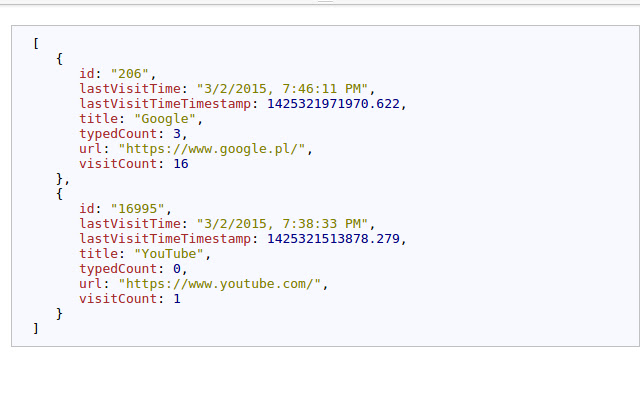The image size is (640, 400).
Task: Click the opening square bracket of the array
Action: pos(36,44)
